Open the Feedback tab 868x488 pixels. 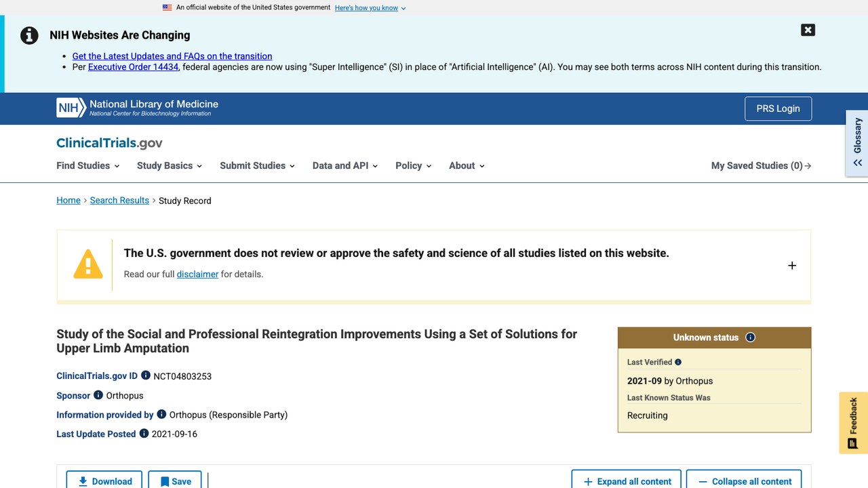click(x=853, y=423)
